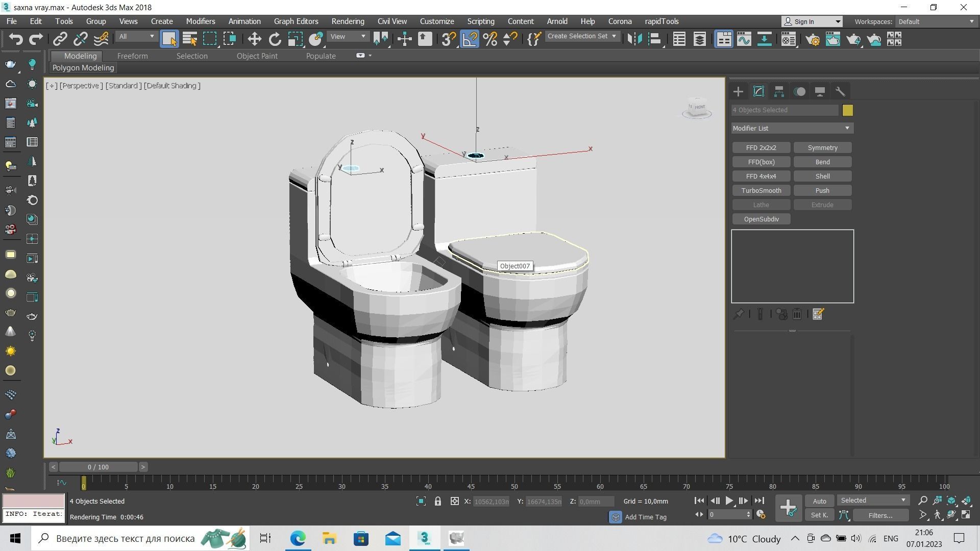Apply TurboSmooth modifier
Viewport: 980px width, 551px height.
coord(761,190)
